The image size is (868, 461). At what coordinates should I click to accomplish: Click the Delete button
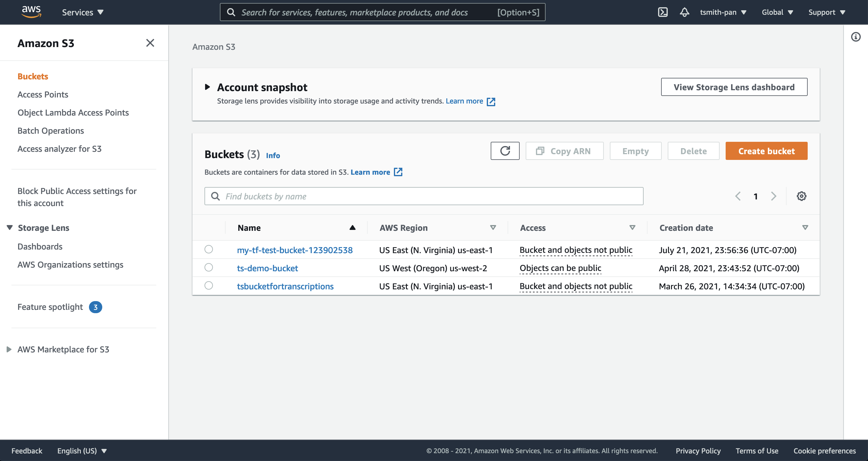693,151
